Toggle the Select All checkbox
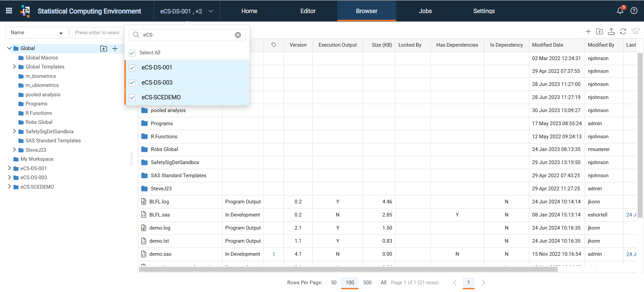 point(132,53)
